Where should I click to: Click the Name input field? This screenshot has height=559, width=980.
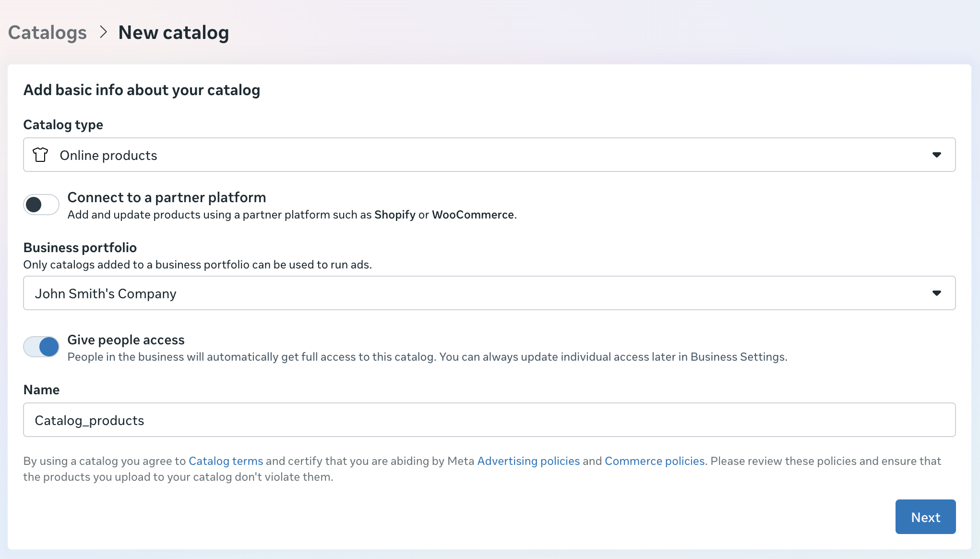(x=489, y=420)
